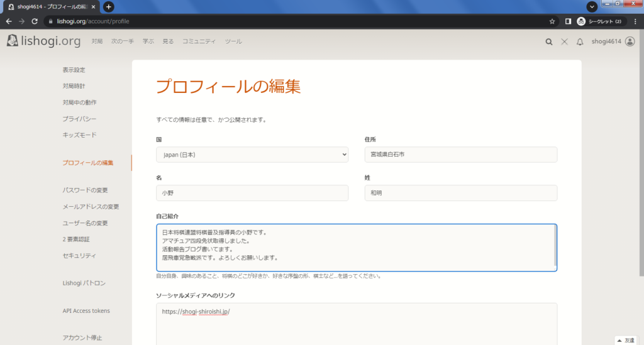Click the browser forward arrow
This screenshot has width=644, height=345.
pyautogui.click(x=22, y=21)
